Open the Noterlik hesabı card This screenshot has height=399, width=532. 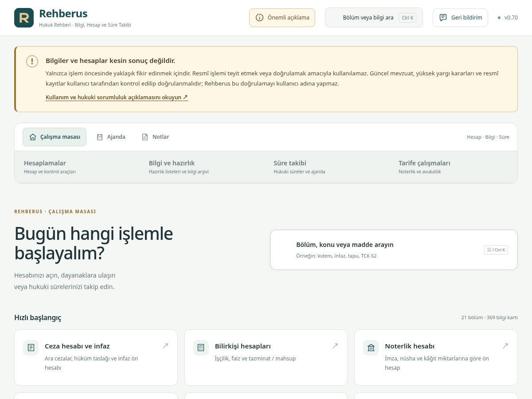click(436, 357)
